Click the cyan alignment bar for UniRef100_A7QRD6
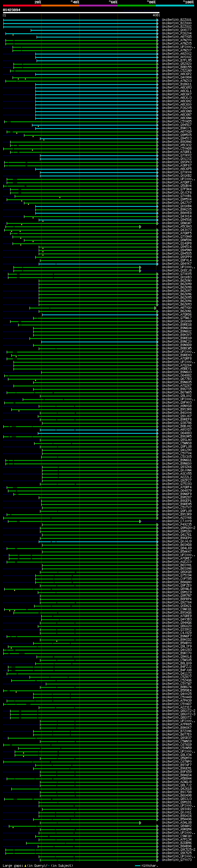197x868 pixels. click(x=100, y=315)
